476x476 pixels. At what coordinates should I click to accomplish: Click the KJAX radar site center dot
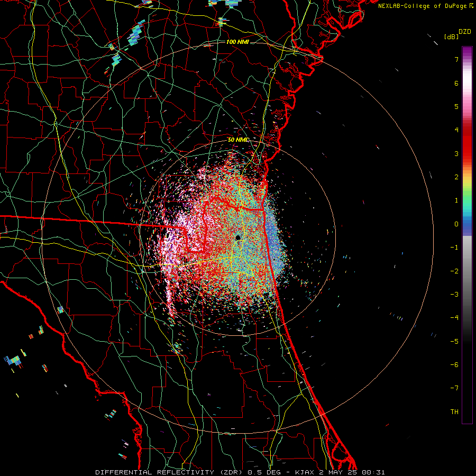(238, 237)
